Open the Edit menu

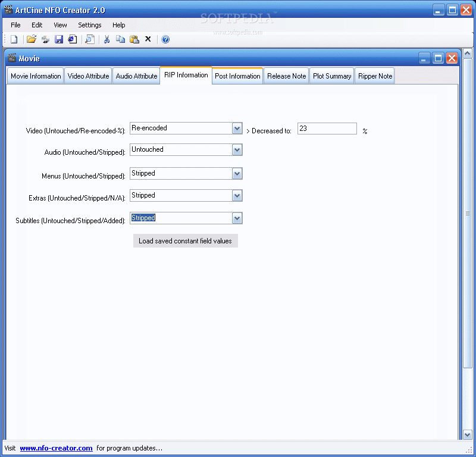click(x=37, y=25)
